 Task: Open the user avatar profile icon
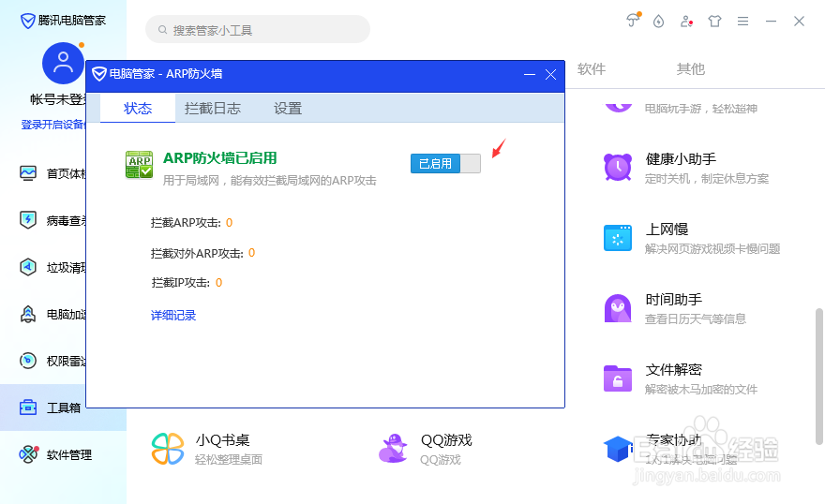tap(63, 63)
